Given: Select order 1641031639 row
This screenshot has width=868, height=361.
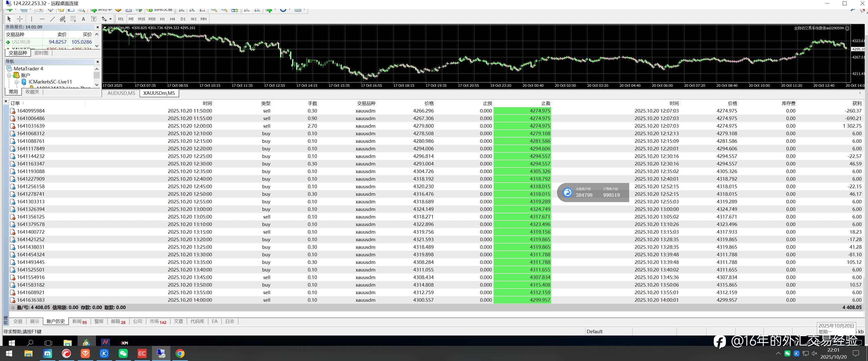Looking at the screenshot, I should coord(31,126).
